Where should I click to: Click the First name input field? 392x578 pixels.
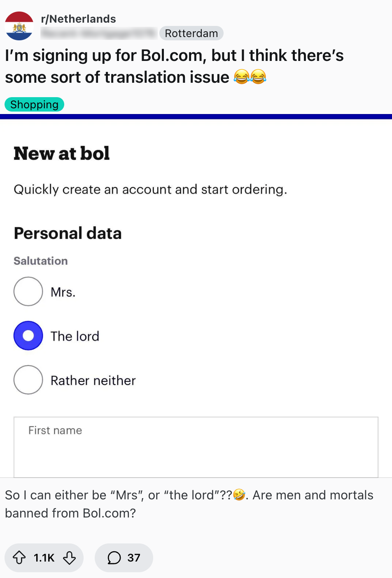196,447
